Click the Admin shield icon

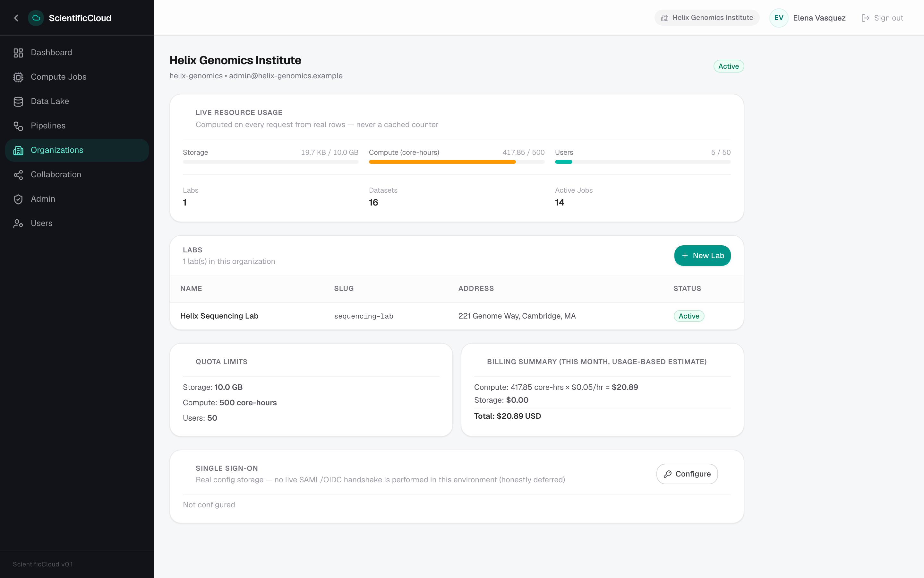pos(18,199)
